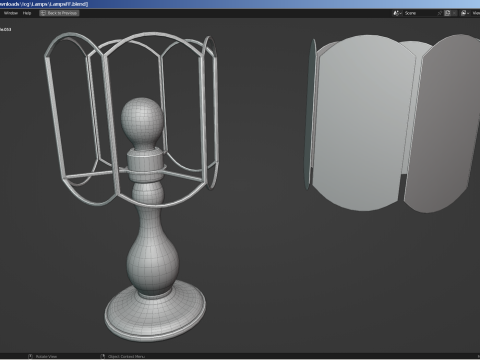Screen dimensions: 480x360
Task: Click the Back to Previous button
Action: point(59,13)
